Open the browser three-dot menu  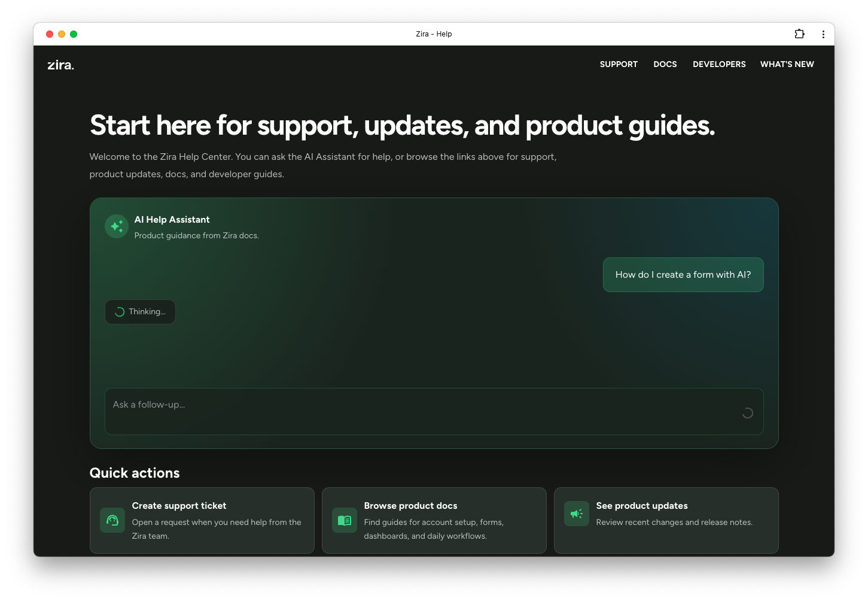click(x=823, y=34)
